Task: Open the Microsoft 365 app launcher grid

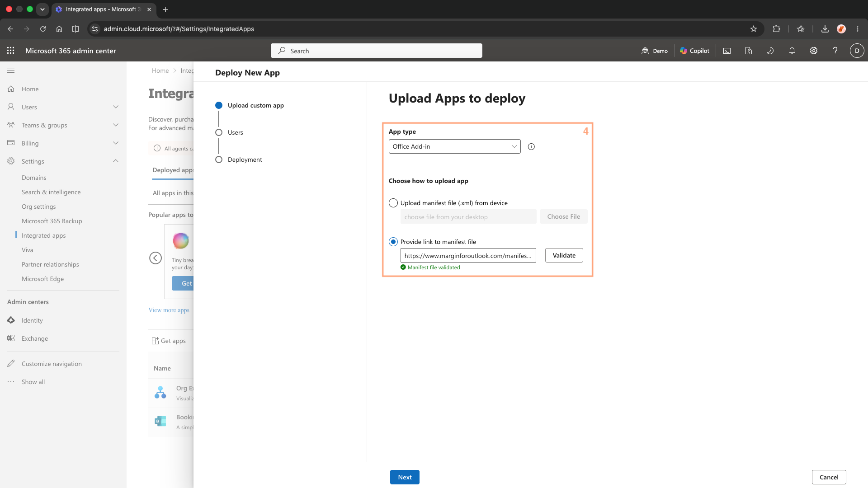Action: pos(11,51)
